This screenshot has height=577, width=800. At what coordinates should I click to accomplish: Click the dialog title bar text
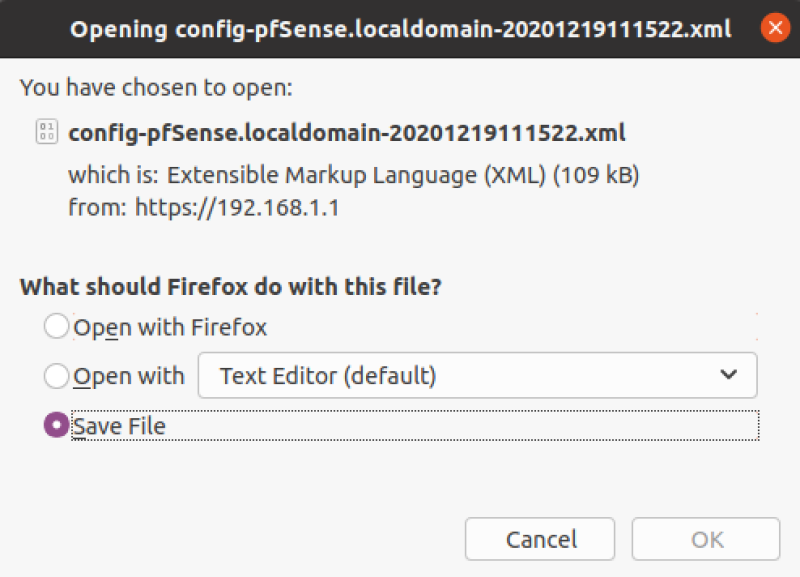pos(401,30)
